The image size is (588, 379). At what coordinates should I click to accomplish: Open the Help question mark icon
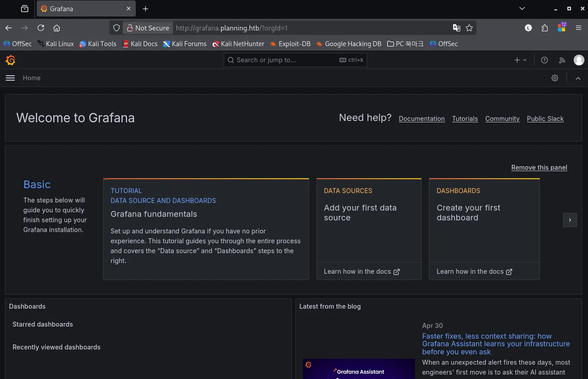click(545, 60)
